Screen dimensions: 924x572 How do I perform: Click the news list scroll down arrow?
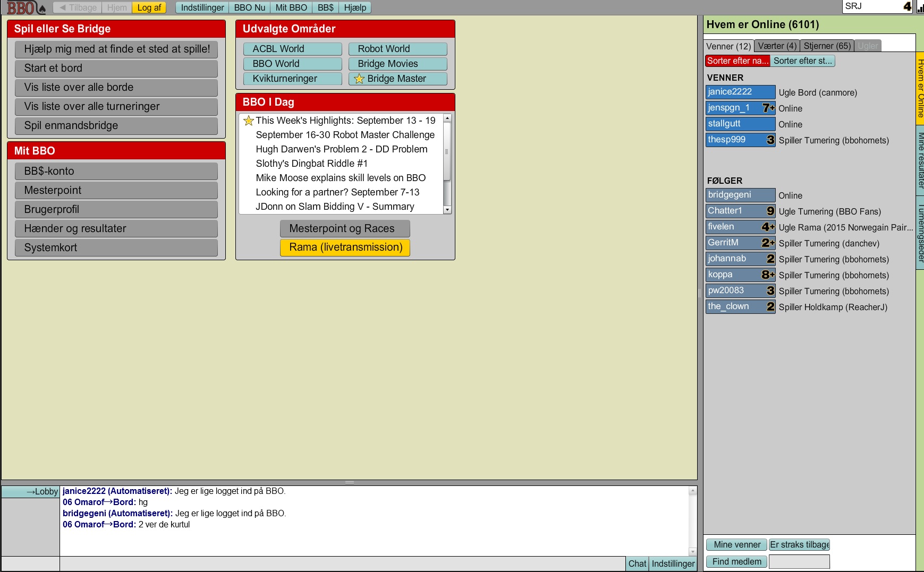pos(447,210)
